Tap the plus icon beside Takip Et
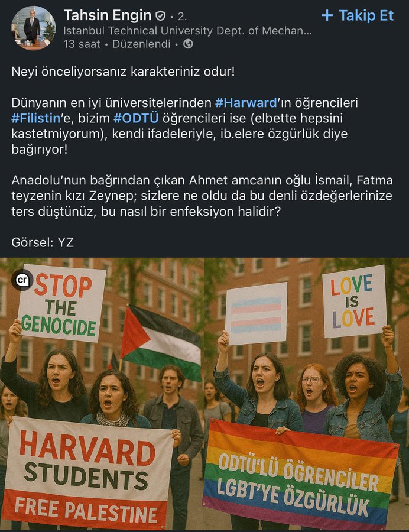The height and width of the screenshot is (532, 409). (327, 15)
